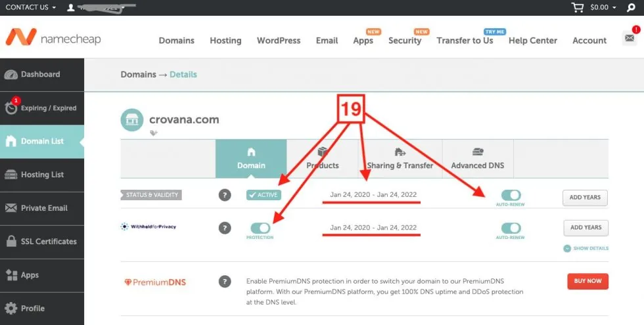Open the shopping cart icon
The width and height of the screenshot is (644, 325).
tap(578, 7)
